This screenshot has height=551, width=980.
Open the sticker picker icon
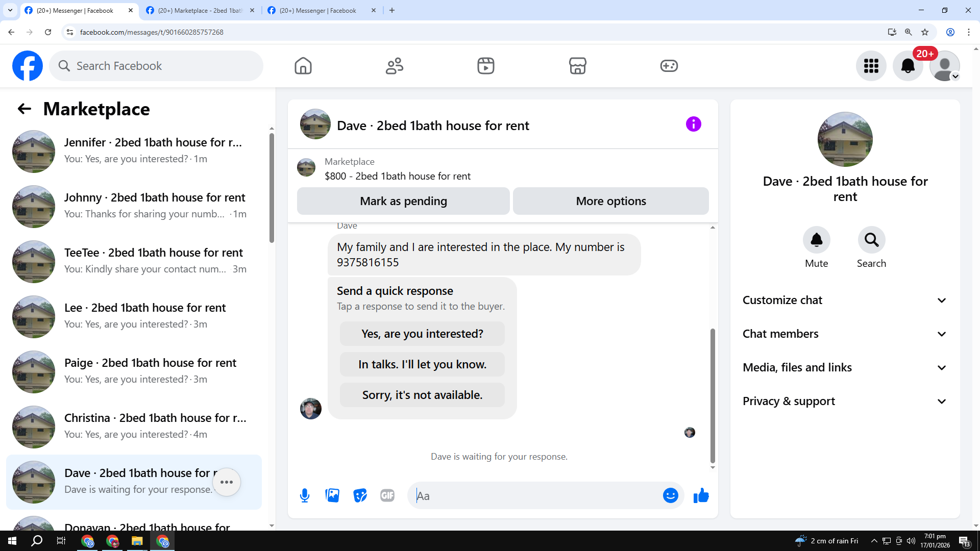coord(360,495)
